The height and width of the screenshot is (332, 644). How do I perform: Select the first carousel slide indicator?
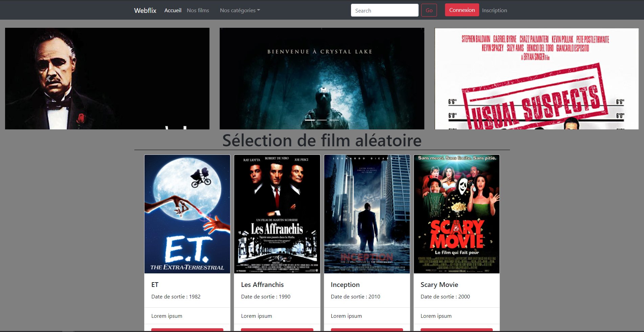point(310,120)
